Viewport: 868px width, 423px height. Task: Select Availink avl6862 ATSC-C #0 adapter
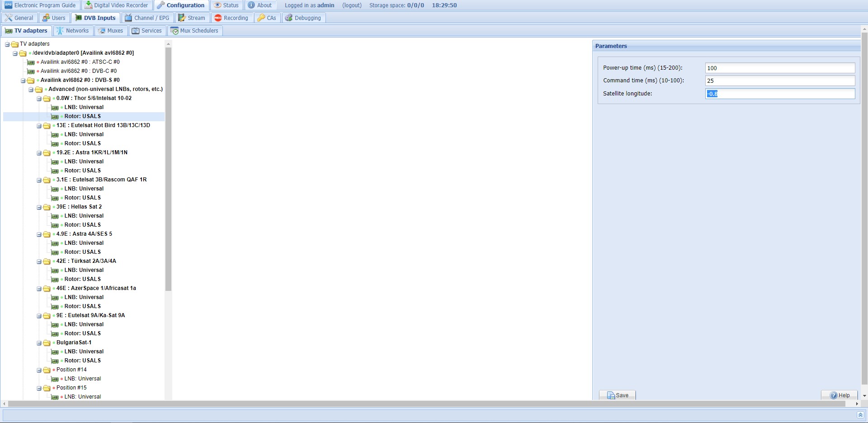(x=80, y=62)
